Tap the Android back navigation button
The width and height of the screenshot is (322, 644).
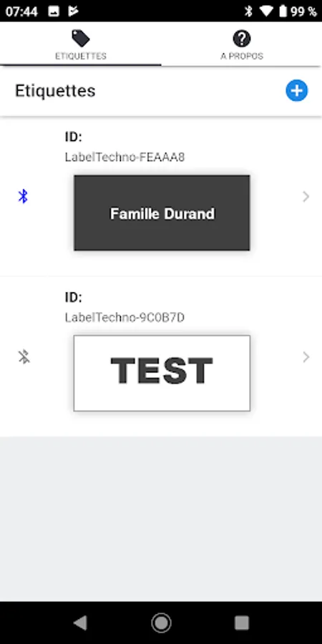click(x=80, y=623)
